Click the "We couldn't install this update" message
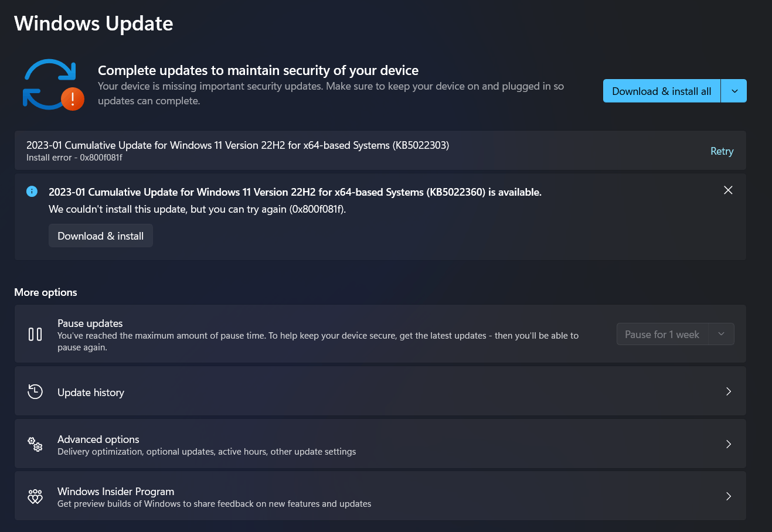This screenshot has width=772, height=532. click(198, 209)
